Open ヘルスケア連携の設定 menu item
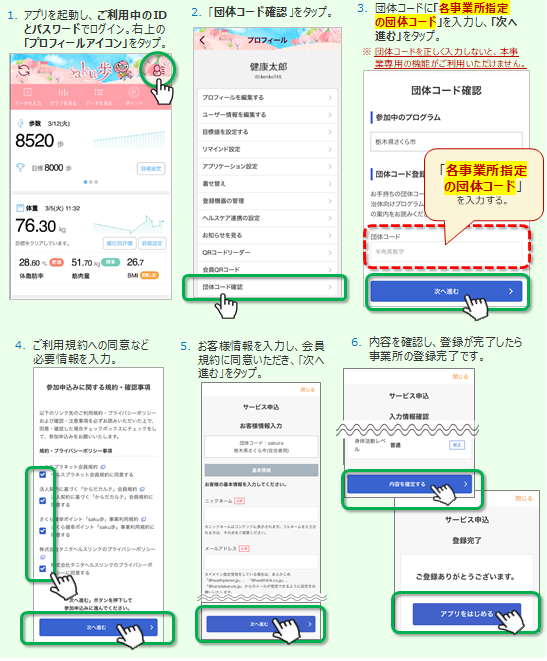Viewport: 547px width, 661px height. pos(268,218)
